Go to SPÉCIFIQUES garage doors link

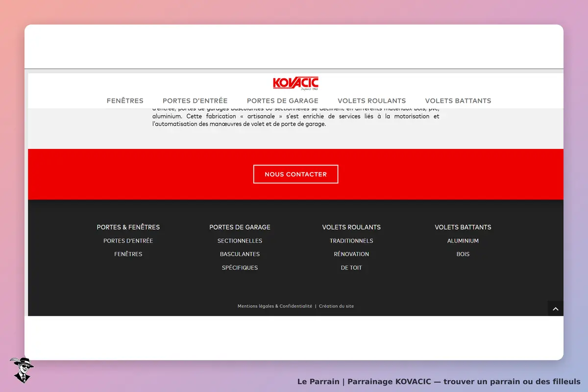240,268
